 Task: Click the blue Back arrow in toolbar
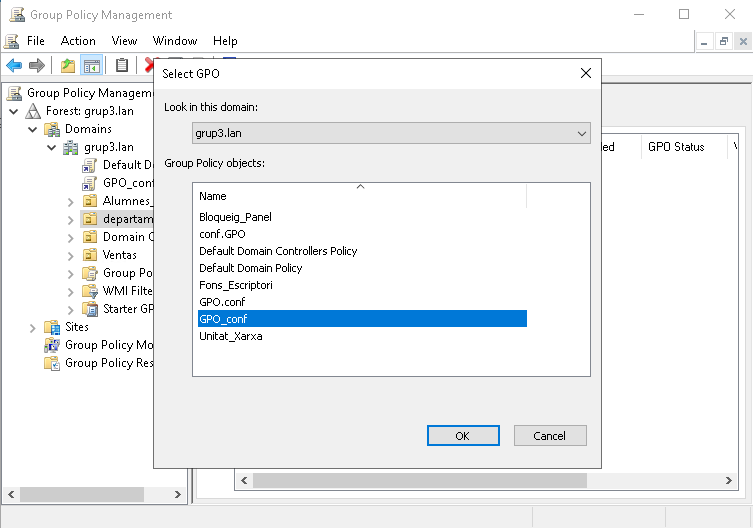coord(13,66)
